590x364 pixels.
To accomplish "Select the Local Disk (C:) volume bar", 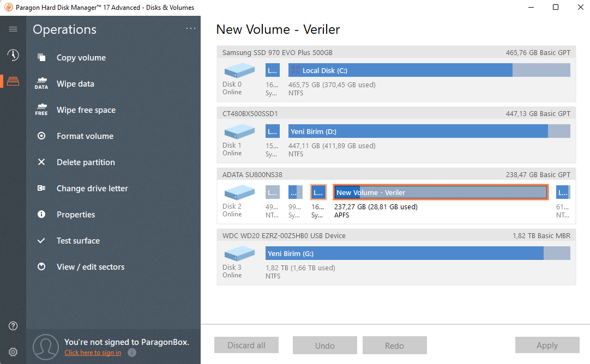I will pyautogui.click(x=429, y=70).
